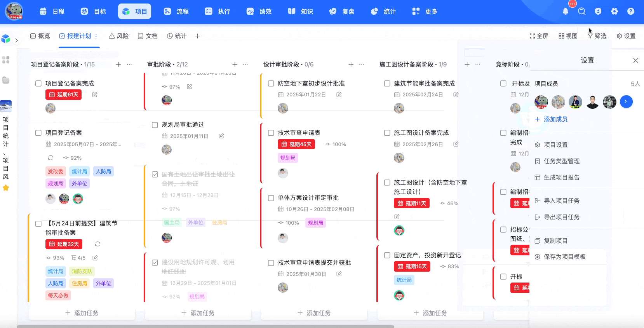
Task: Check the 项目登记备案完成 task checkbox
Action: tap(38, 84)
